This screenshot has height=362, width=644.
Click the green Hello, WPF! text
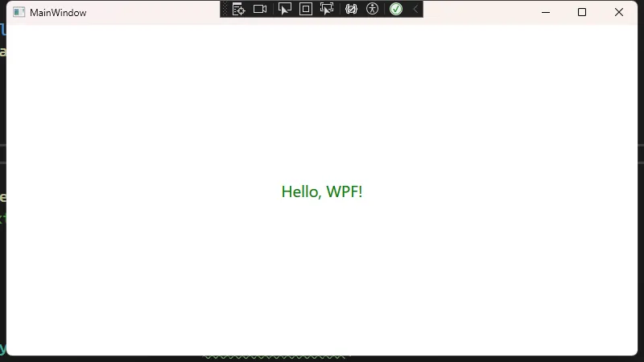pyautogui.click(x=322, y=191)
